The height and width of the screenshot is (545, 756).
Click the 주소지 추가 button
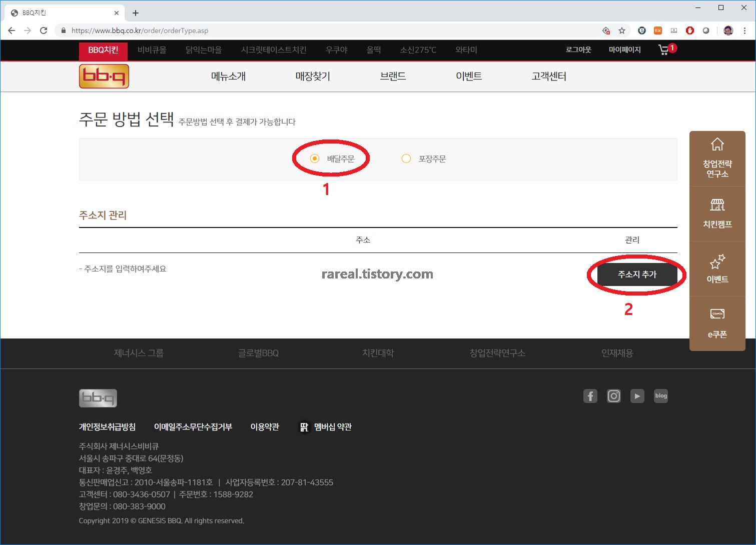(x=637, y=274)
